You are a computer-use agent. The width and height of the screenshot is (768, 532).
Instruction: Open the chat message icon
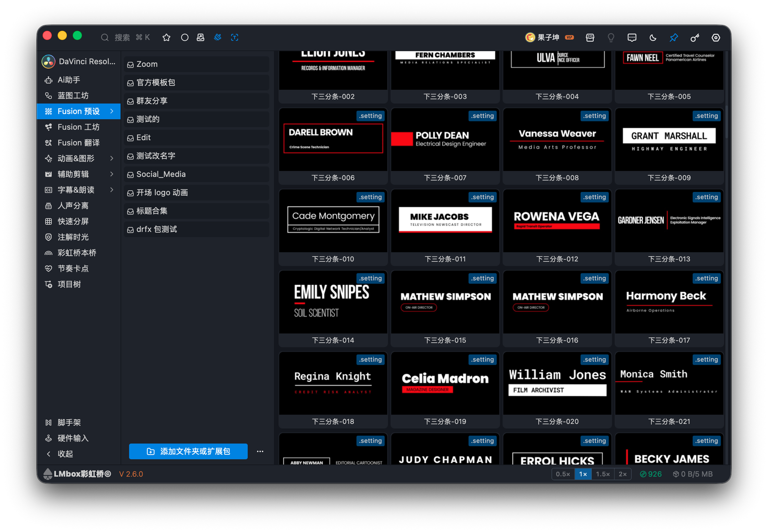pyautogui.click(x=632, y=37)
